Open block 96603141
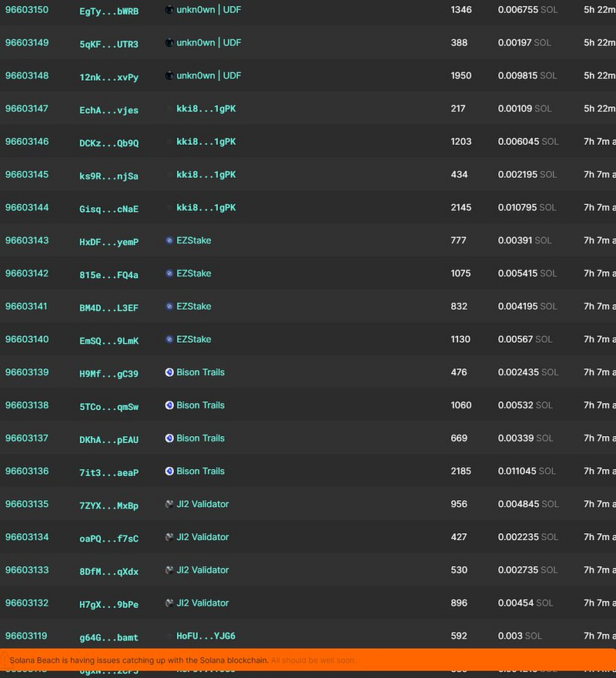This screenshot has height=678, width=616. (x=27, y=306)
